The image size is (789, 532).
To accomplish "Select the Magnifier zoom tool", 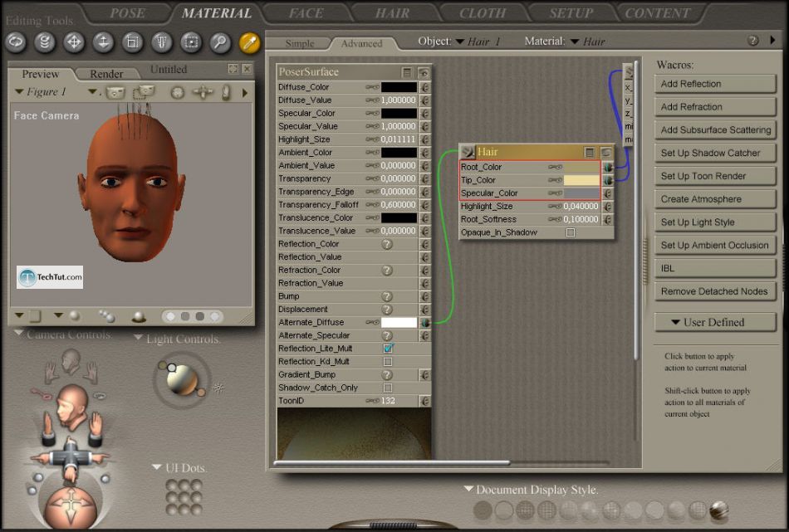I will [220, 42].
